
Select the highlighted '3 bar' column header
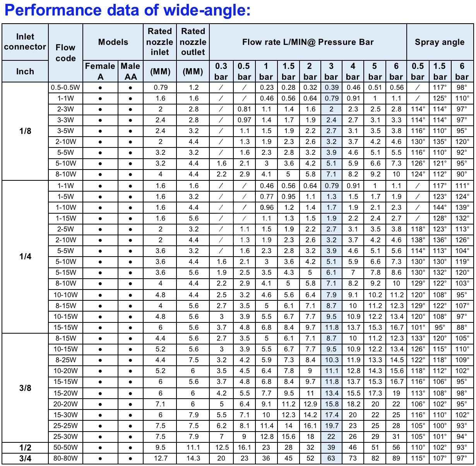(331, 71)
